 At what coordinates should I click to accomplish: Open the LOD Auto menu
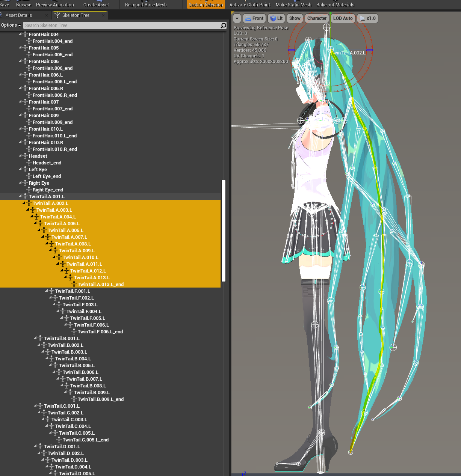click(343, 18)
